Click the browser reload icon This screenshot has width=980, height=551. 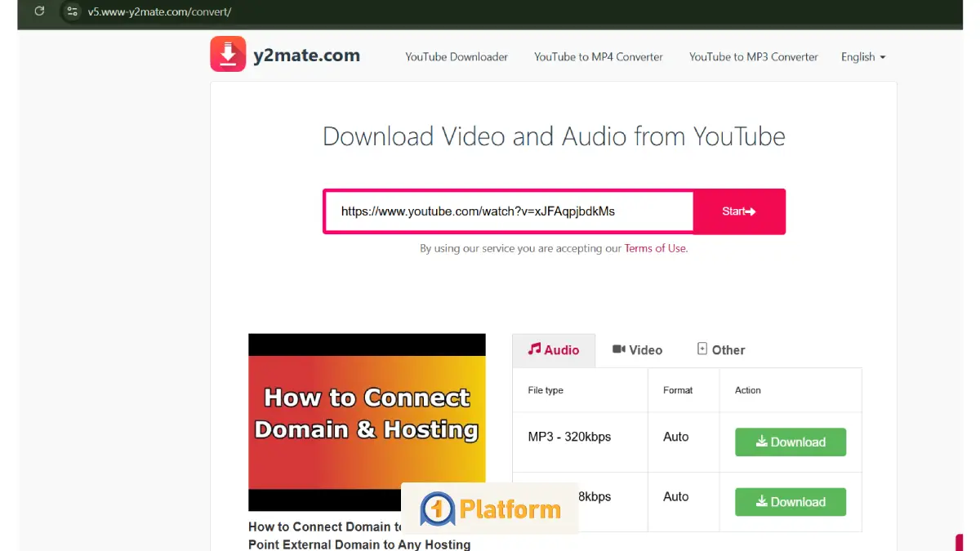[39, 11]
